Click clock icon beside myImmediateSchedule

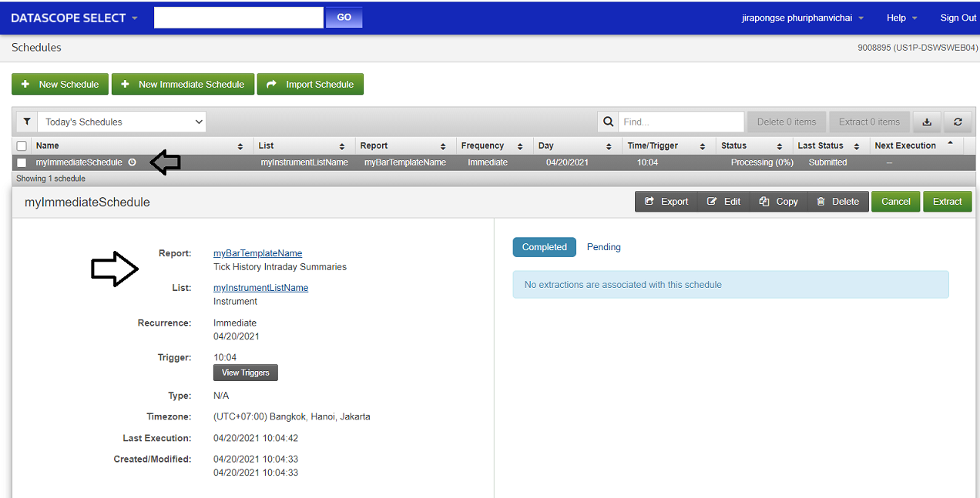tap(133, 162)
